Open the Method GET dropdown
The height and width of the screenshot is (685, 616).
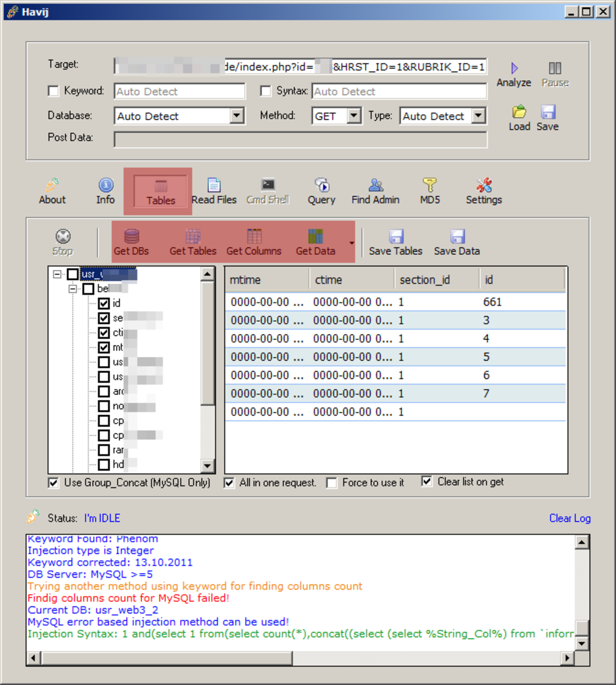[x=354, y=116]
